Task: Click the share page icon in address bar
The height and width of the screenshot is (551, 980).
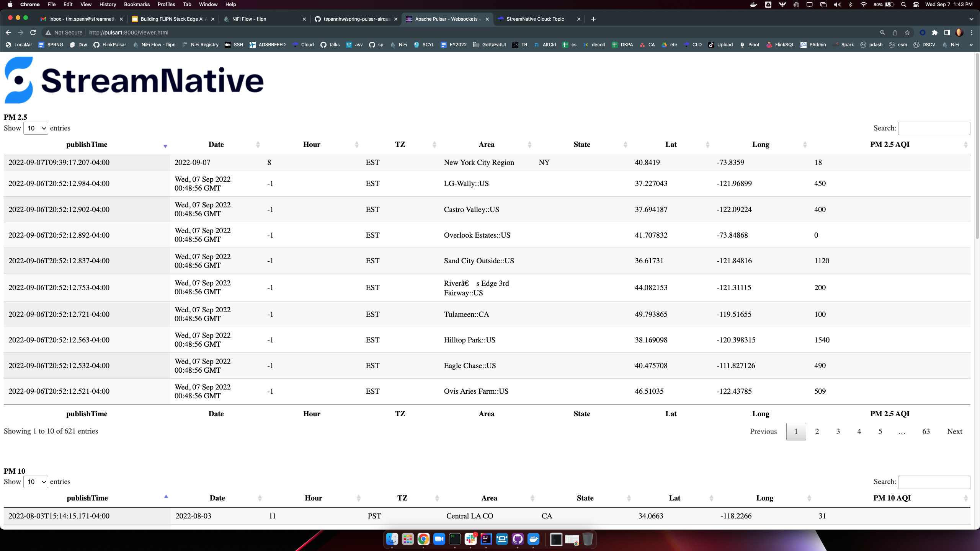Action: tap(895, 33)
